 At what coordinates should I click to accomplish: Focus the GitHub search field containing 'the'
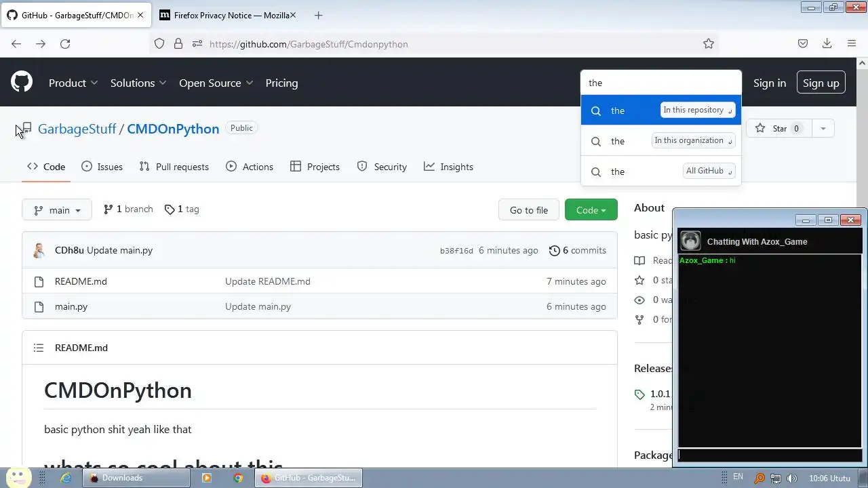click(x=661, y=83)
